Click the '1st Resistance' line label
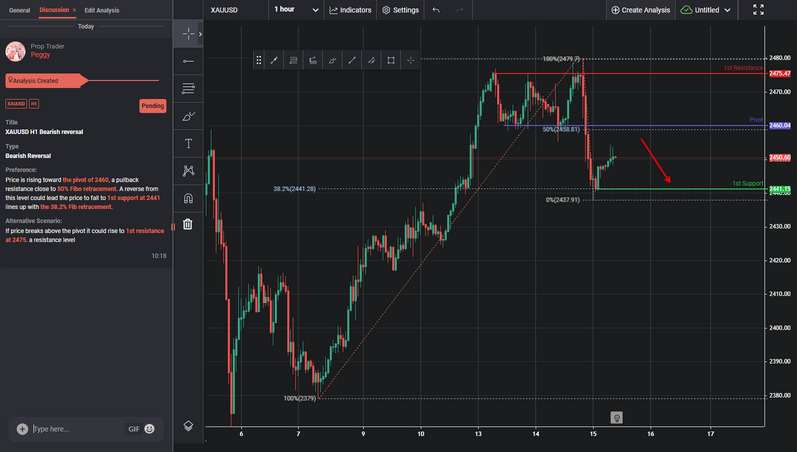Viewport: 798px width, 452px height. (x=743, y=68)
